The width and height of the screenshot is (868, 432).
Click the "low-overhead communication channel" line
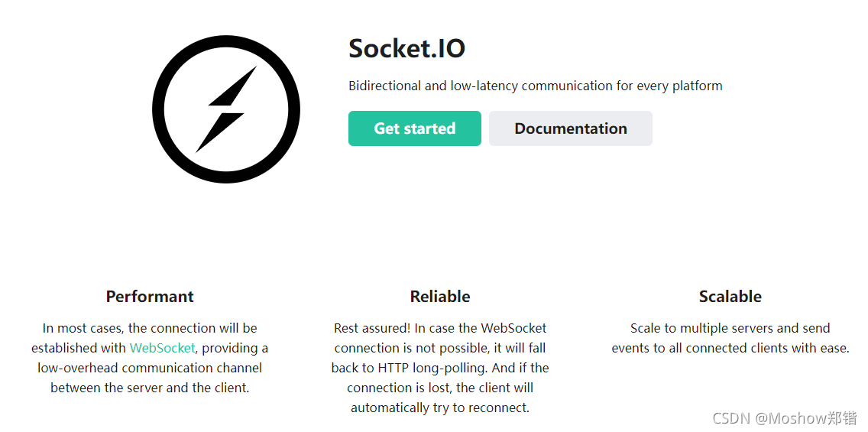pos(150,368)
